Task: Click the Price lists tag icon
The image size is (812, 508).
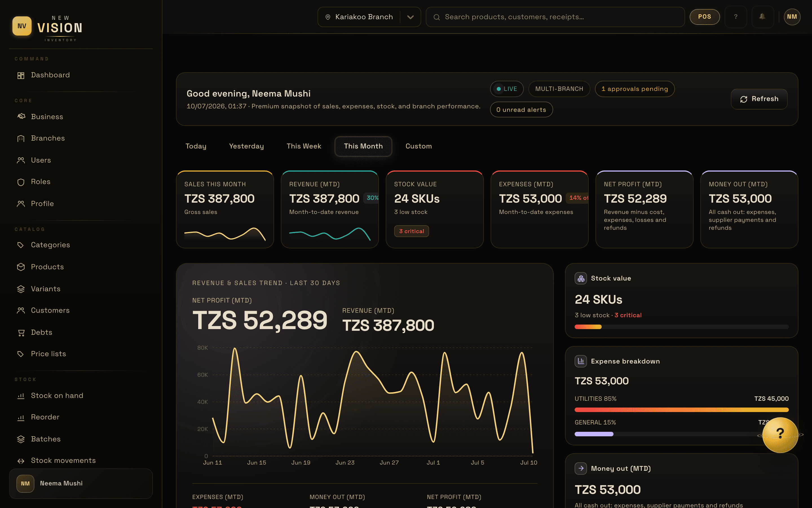Action: click(21, 354)
